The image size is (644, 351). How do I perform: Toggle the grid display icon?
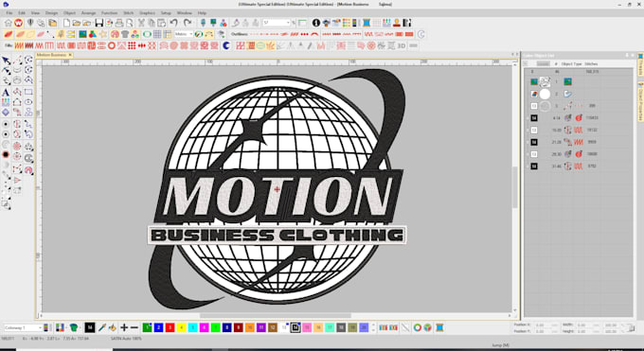(x=157, y=34)
